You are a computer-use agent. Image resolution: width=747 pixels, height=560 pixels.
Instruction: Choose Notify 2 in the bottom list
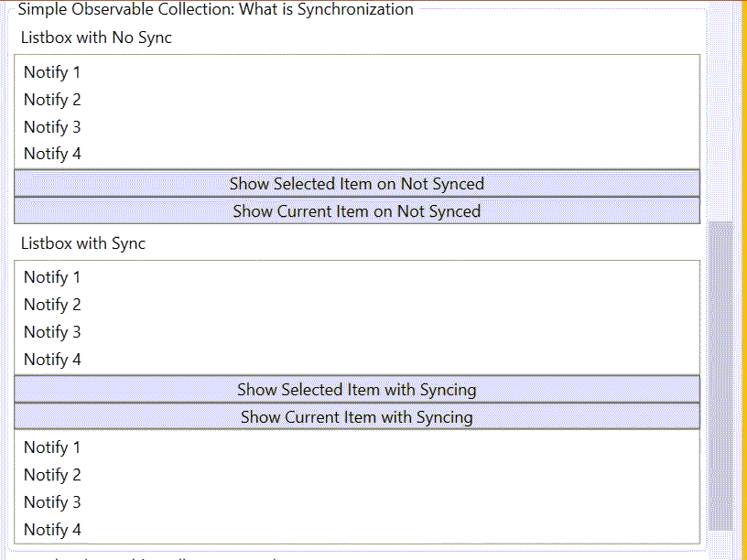point(357,475)
